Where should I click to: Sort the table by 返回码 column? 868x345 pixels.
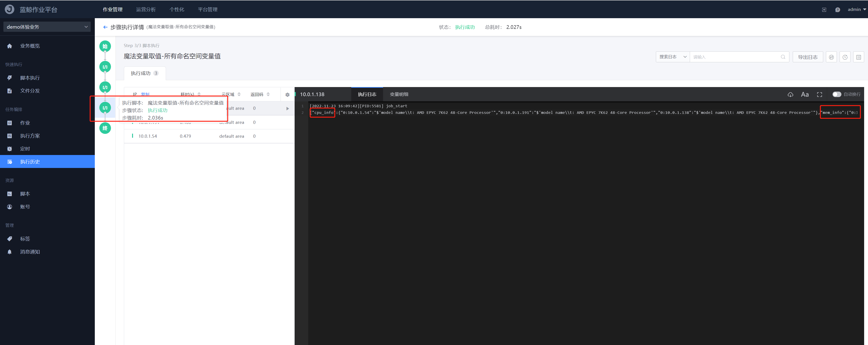point(268,94)
